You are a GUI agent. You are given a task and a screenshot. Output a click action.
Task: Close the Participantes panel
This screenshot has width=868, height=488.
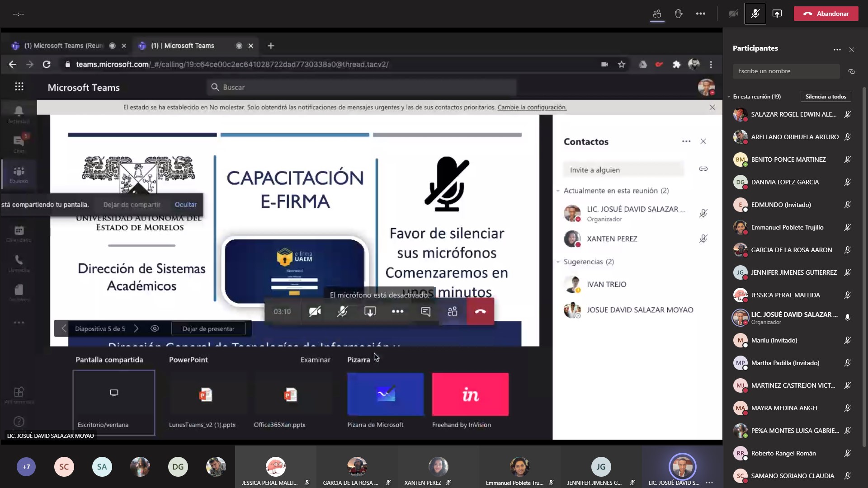point(852,49)
